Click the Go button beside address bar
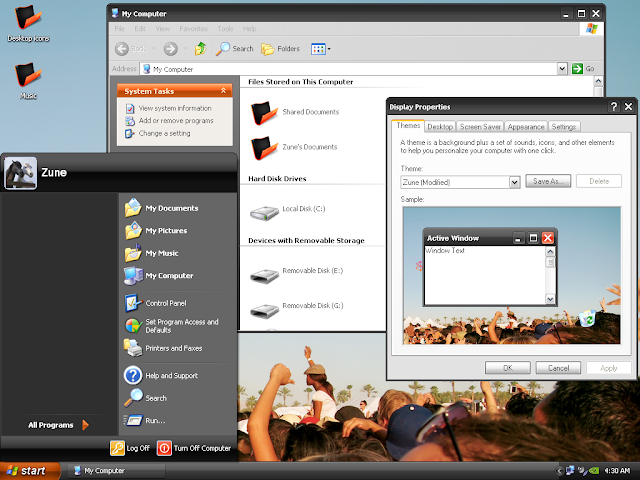Image resolution: width=640 pixels, height=480 pixels. (583, 69)
